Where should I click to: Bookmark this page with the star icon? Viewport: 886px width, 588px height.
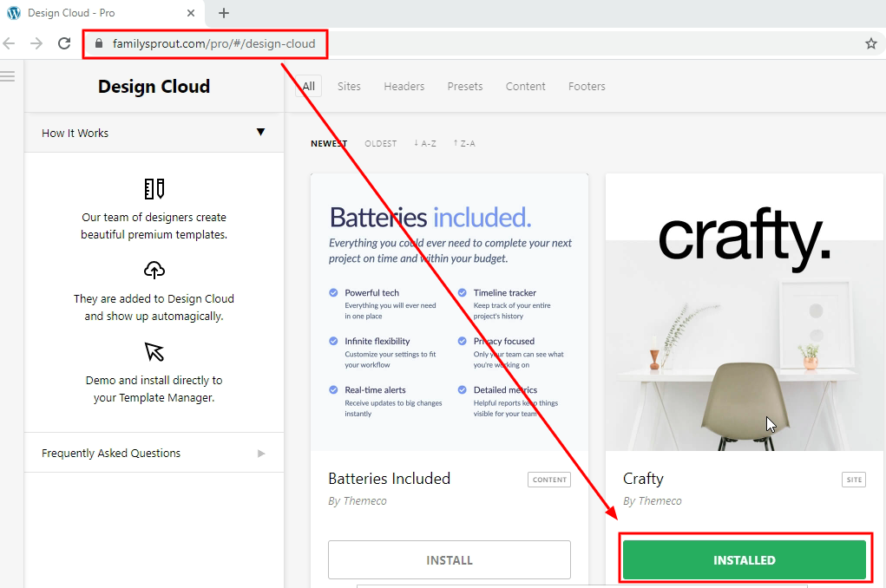[870, 43]
